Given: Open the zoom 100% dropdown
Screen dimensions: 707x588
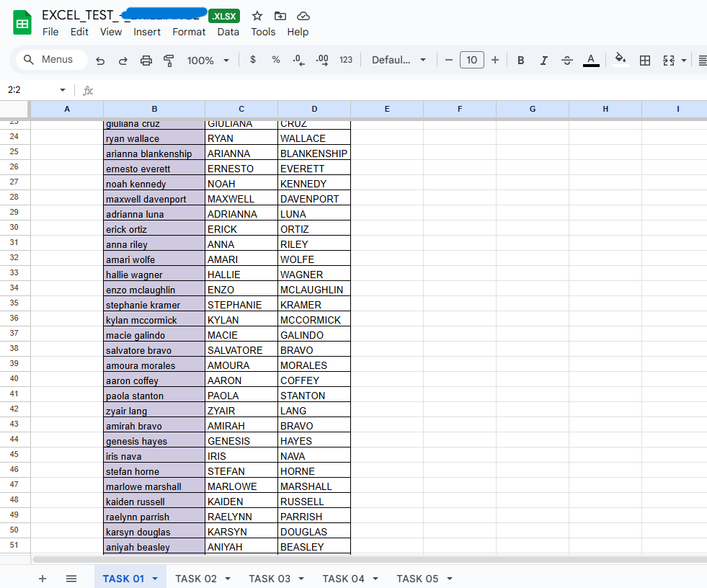Looking at the screenshot, I should coord(208,60).
